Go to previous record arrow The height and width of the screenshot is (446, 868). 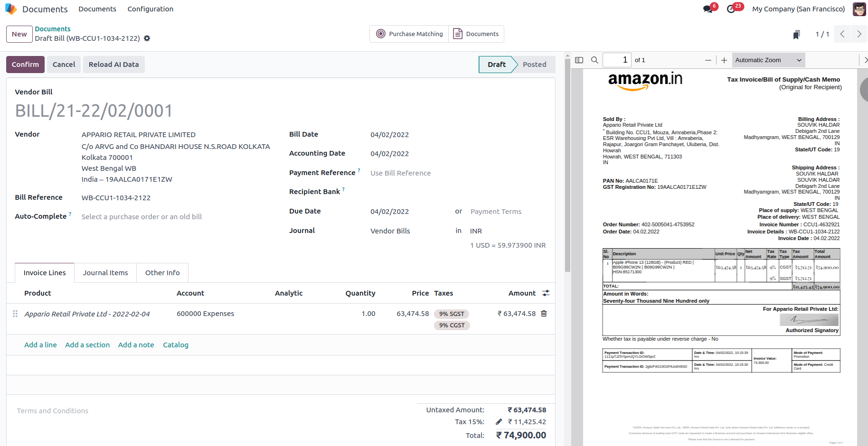[842, 34]
